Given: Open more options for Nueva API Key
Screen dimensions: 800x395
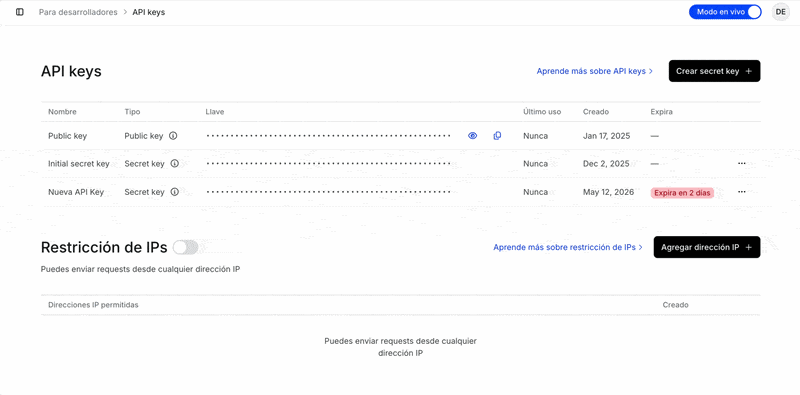Looking at the screenshot, I should click(x=742, y=191).
